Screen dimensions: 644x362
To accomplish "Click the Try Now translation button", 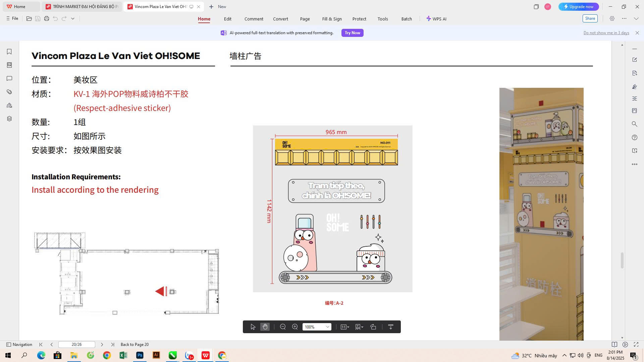I will [x=353, y=33].
